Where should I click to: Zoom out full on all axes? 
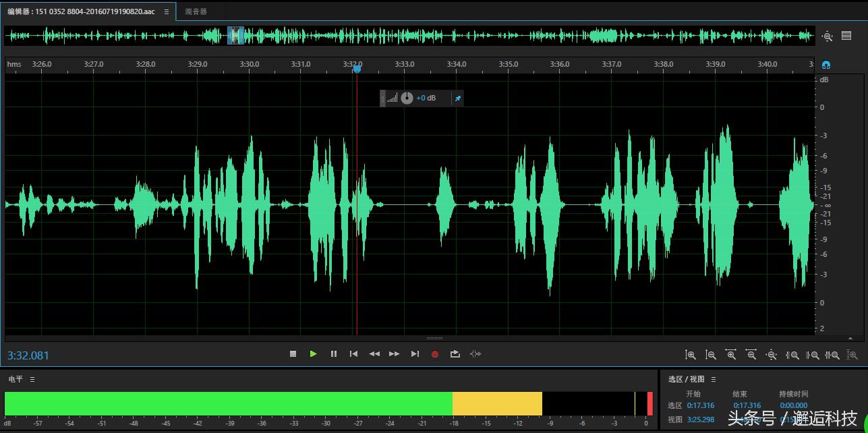pos(772,355)
